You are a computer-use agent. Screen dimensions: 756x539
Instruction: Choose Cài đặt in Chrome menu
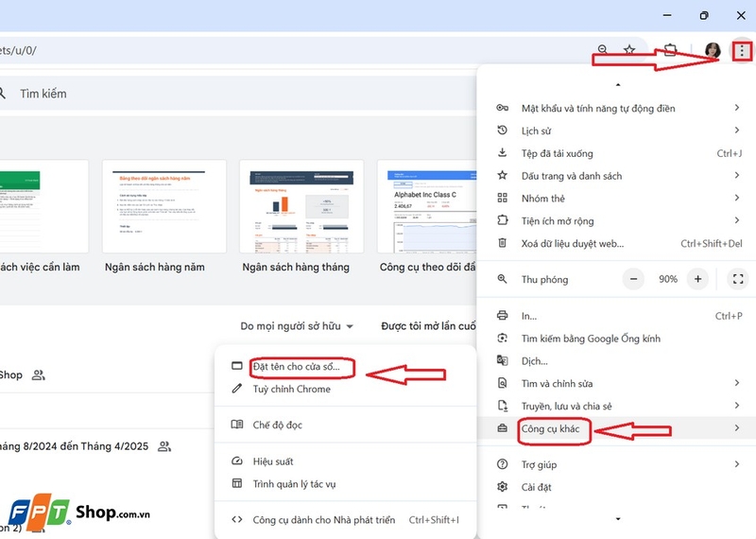click(x=617, y=487)
